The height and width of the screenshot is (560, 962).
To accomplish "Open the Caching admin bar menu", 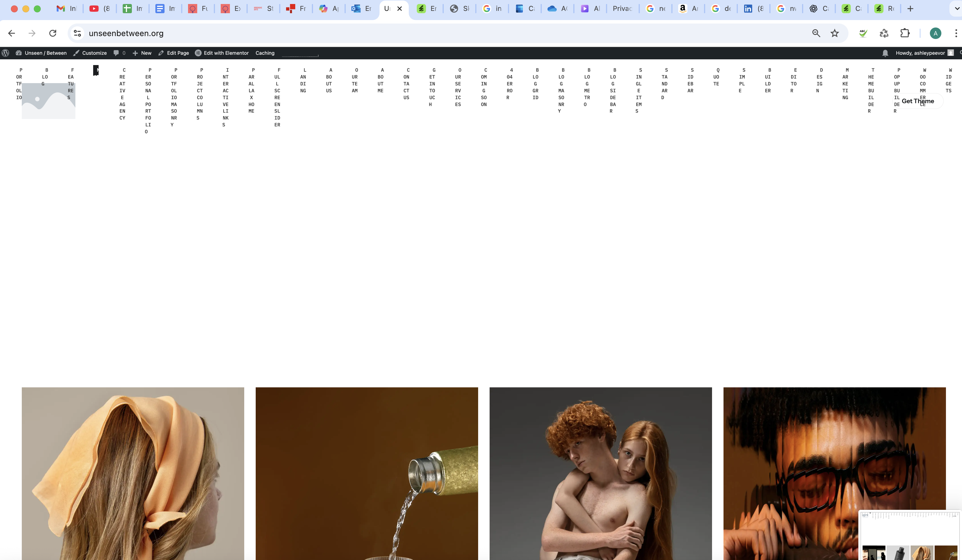I will coord(265,53).
